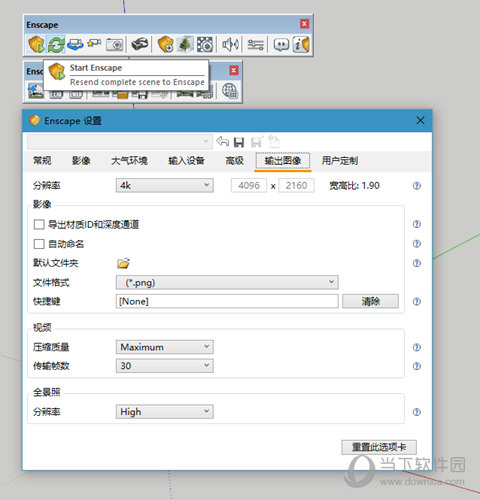Click help icon beside 自动命名
The height and width of the screenshot is (500, 480).
click(x=417, y=244)
